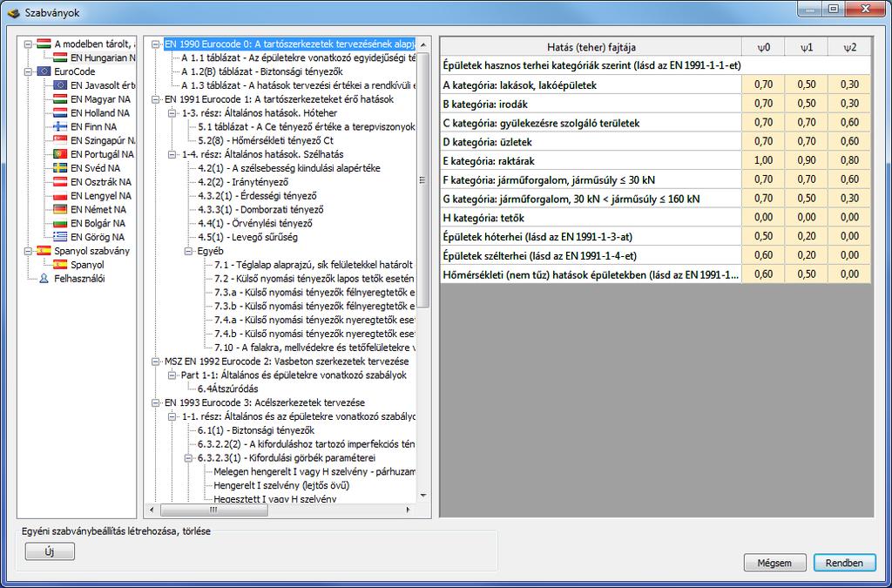Viewport: 892px width, 588px height.
Task: Edit ψ2 value 0,00 in H kategória: tetők row
Action: [849, 217]
